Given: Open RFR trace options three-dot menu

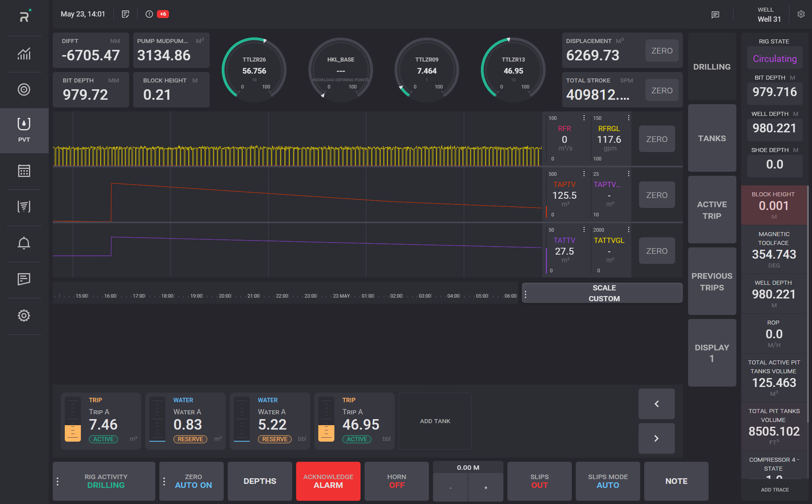Looking at the screenshot, I should coord(584,118).
